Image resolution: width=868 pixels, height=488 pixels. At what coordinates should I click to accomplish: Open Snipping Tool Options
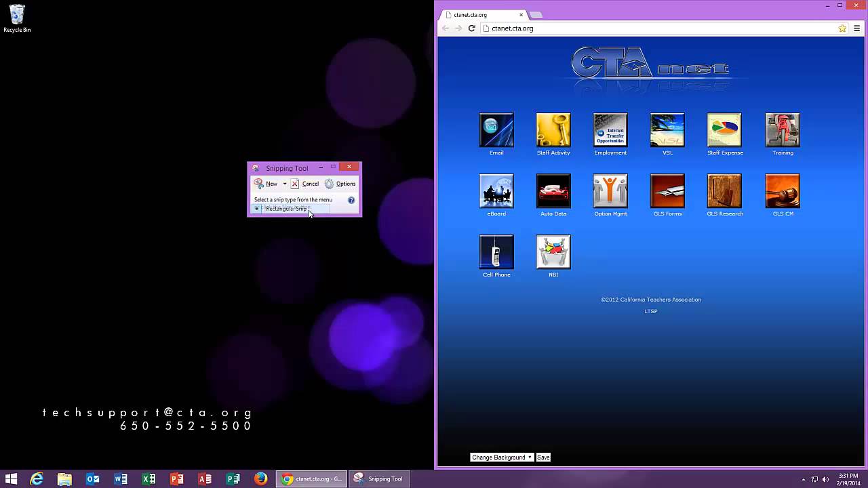click(340, 184)
